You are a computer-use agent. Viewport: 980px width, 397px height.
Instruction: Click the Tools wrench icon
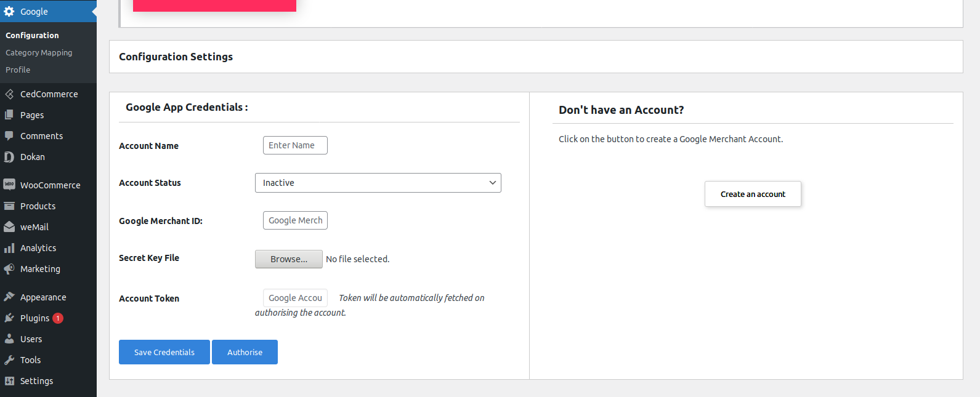point(9,360)
